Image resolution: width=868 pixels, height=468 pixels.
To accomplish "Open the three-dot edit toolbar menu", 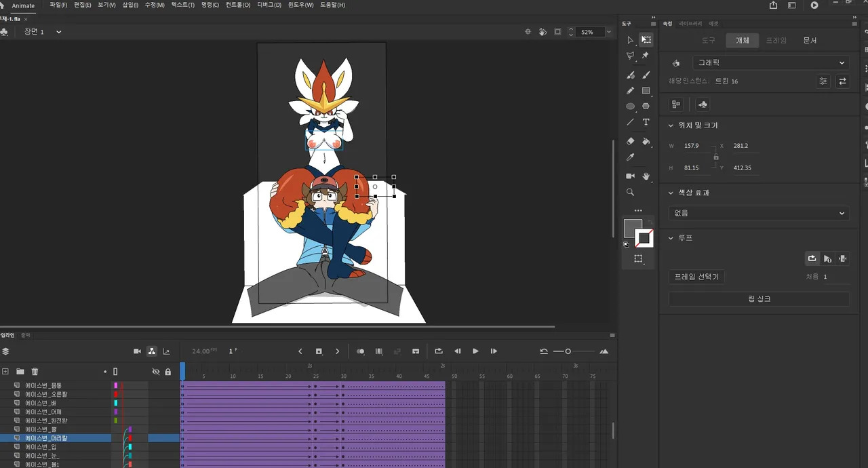I will click(638, 210).
